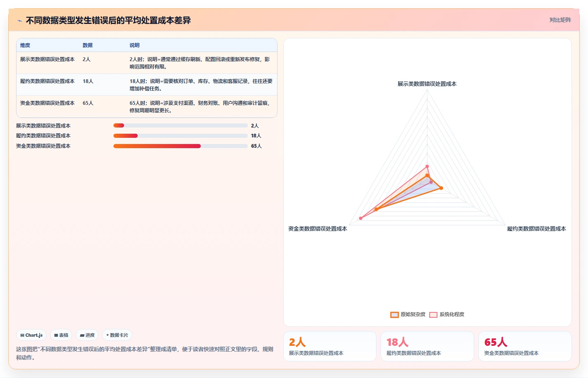This screenshot has width=588, height=378.
Task: Click the 资金类数据错误处置成本 progress label
Action: (43, 146)
